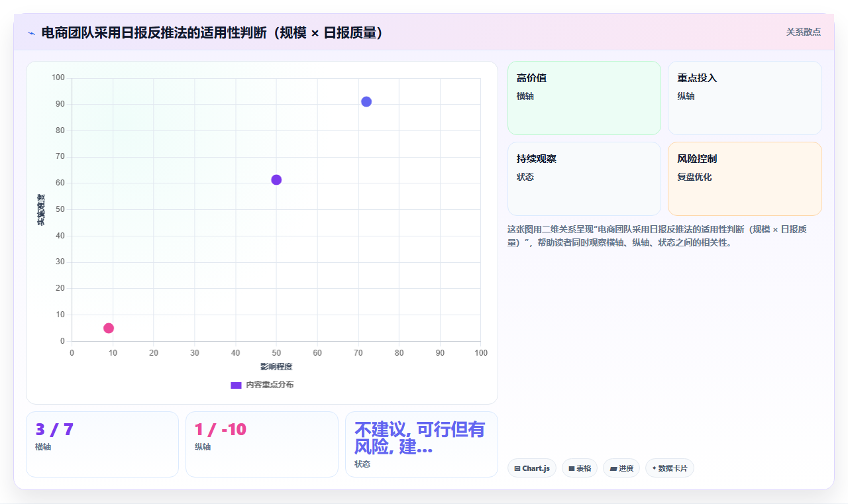Click the 关系散点 label in header
848x504 pixels.
tap(803, 32)
